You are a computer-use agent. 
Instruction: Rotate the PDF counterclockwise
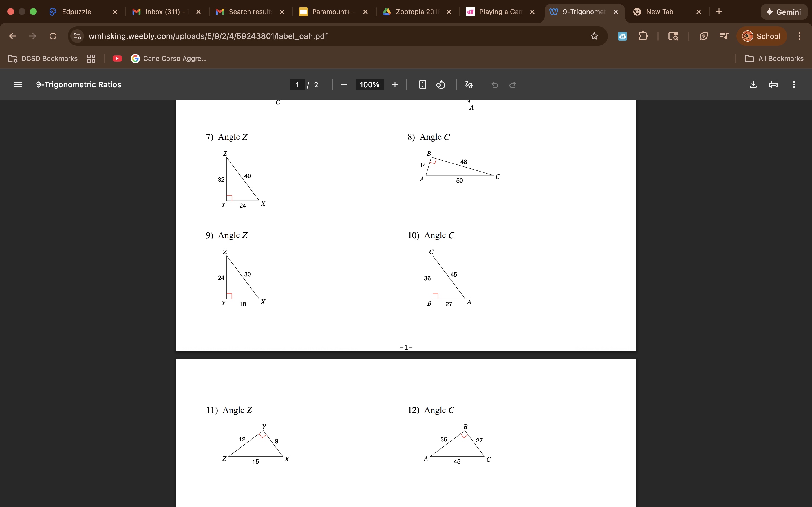(x=440, y=84)
